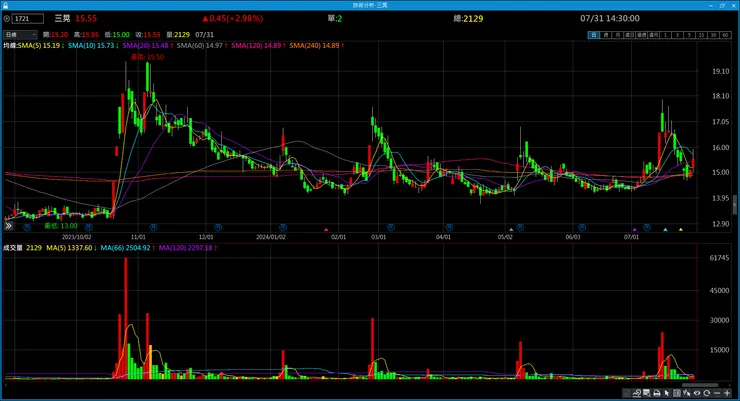Click the 19.10 price axis label
Image resolution: width=740 pixels, height=401 pixels.
click(x=721, y=71)
